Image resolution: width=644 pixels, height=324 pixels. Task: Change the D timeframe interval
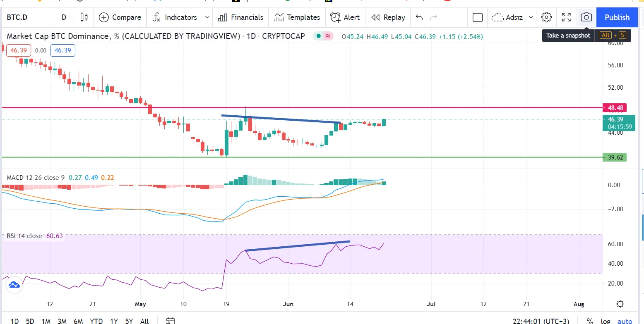pyautogui.click(x=64, y=17)
